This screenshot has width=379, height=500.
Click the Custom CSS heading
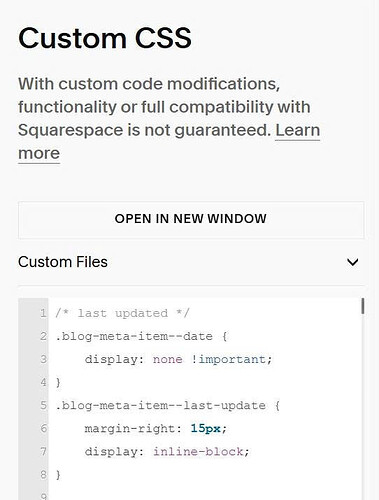[x=105, y=38]
